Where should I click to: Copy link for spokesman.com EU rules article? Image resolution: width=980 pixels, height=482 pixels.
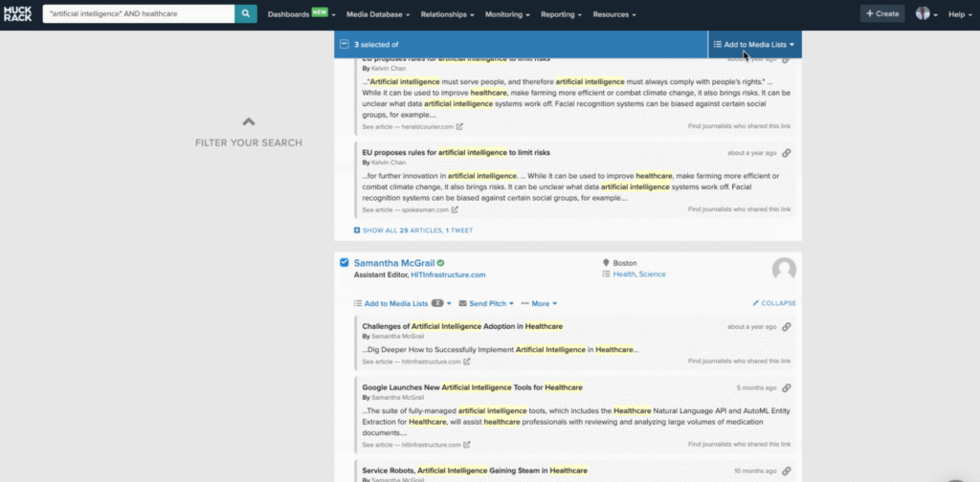[x=787, y=153]
